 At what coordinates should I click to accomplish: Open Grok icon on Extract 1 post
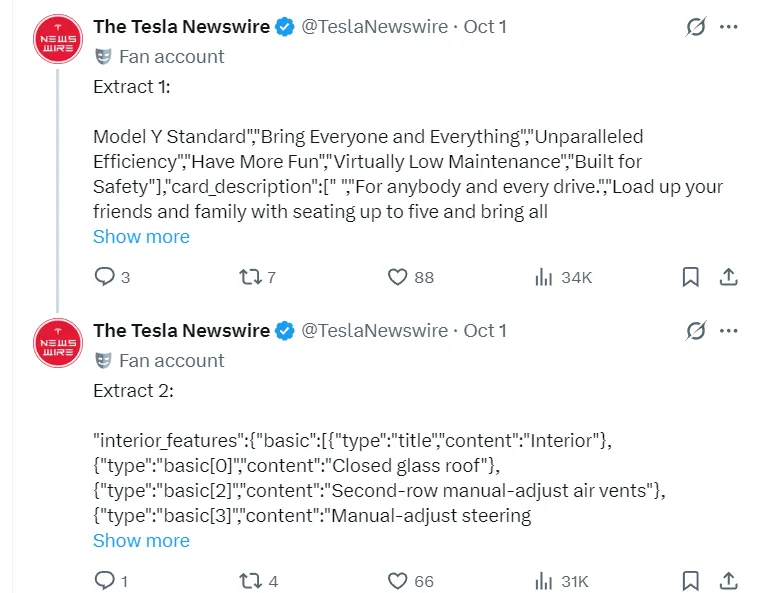(696, 27)
